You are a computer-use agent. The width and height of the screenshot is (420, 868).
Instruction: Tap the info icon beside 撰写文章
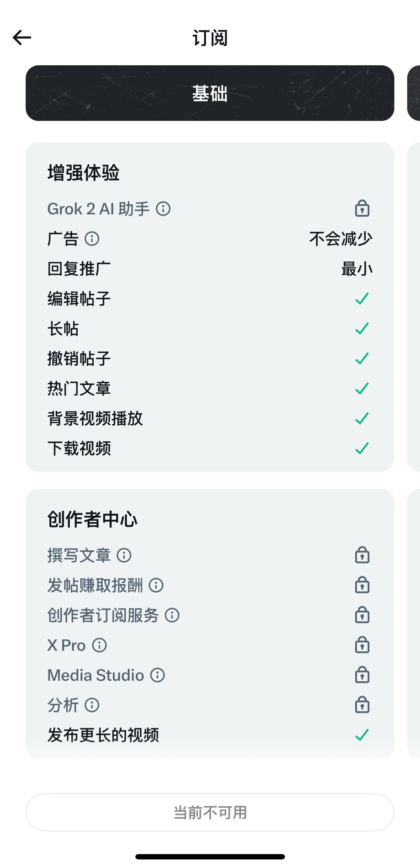[x=124, y=555]
